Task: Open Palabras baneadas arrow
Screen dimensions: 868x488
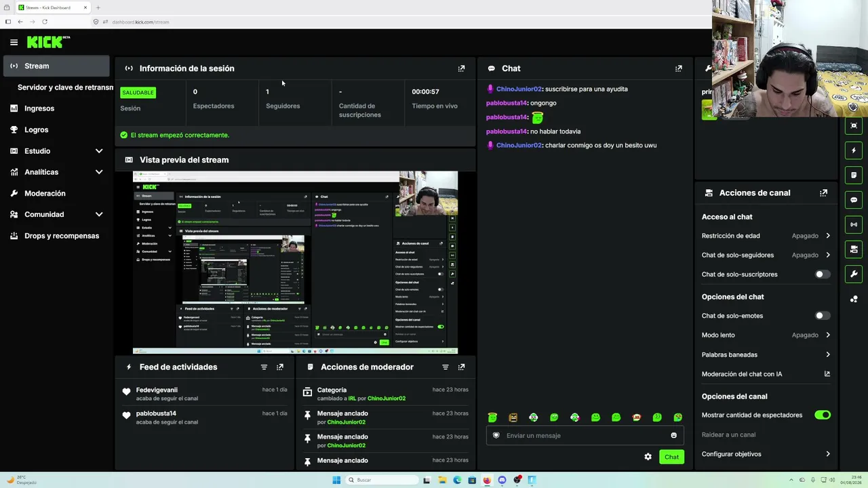Action: 828,354
